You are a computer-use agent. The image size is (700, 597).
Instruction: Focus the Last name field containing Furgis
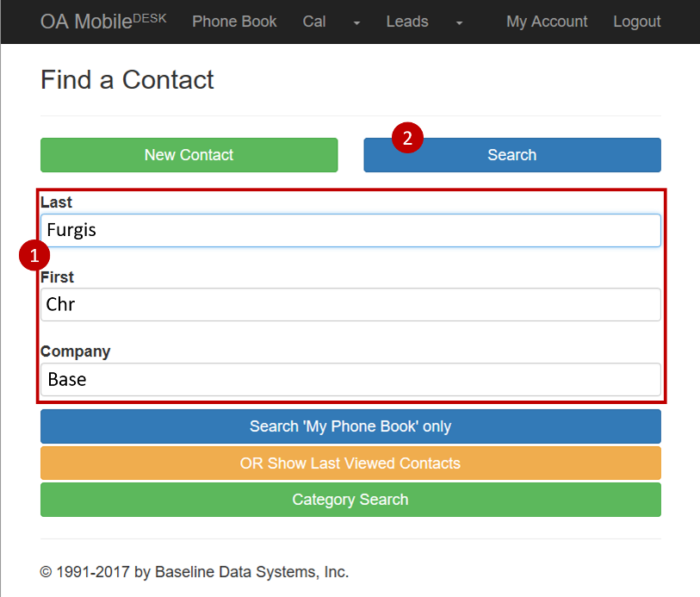[x=350, y=230]
